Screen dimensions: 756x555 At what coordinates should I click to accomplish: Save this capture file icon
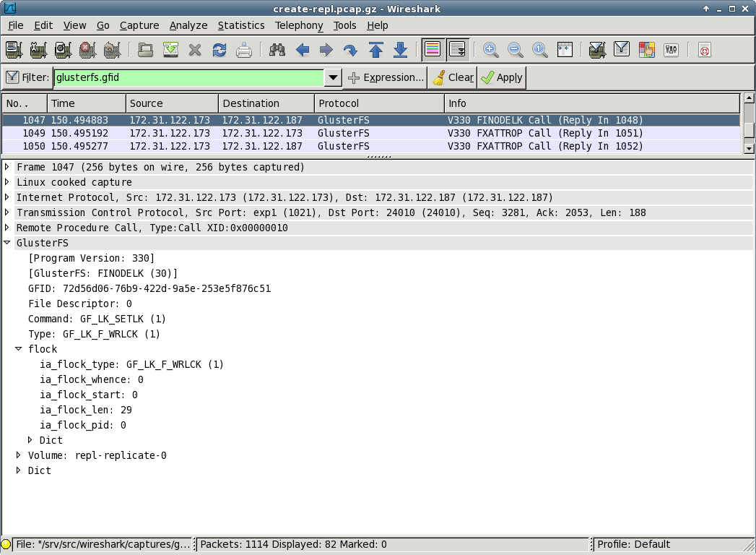170,50
